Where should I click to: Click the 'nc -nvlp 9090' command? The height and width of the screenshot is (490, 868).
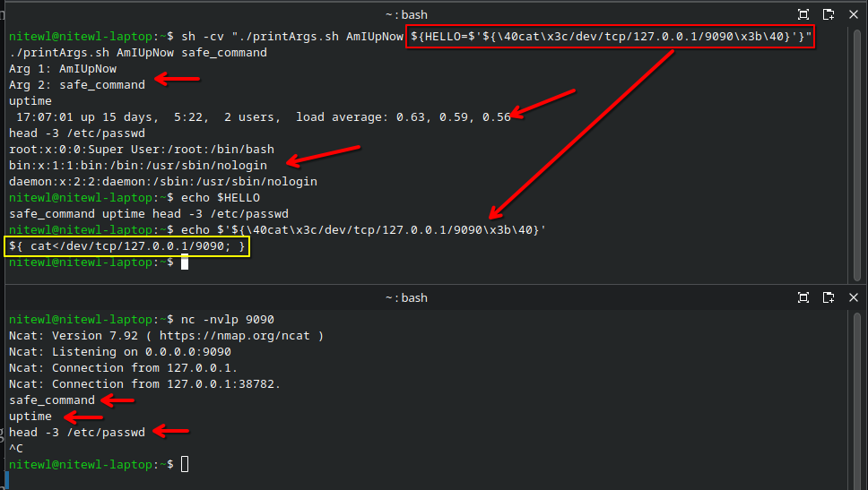pos(228,320)
